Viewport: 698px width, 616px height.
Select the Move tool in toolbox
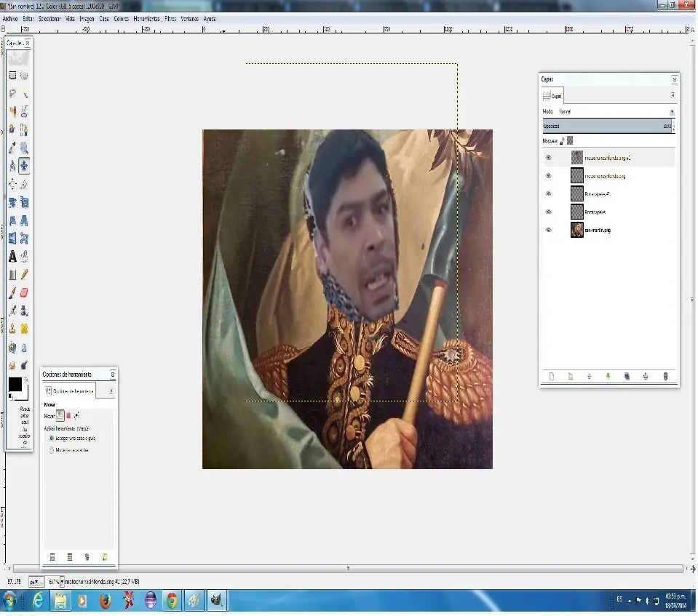pyautogui.click(x=24, y=165)
